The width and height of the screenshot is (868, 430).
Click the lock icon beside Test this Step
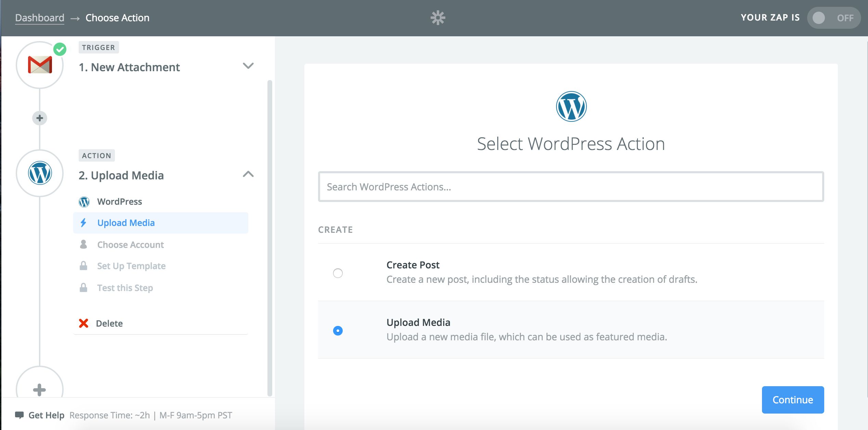(x=83, y=288)
